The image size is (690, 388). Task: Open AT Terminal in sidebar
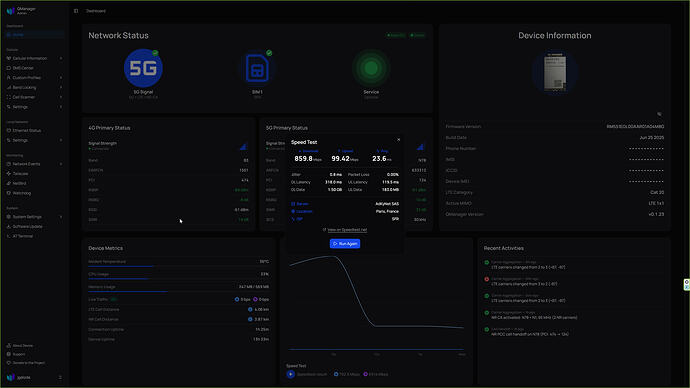pos(34,236)
